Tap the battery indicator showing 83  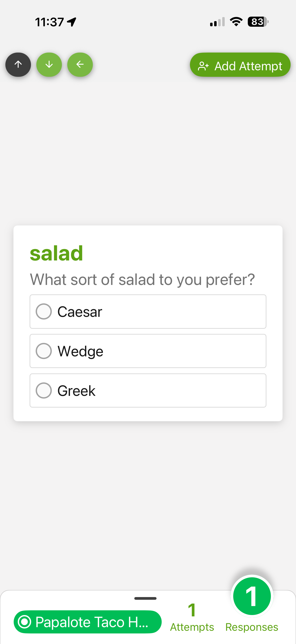point(258,22)
